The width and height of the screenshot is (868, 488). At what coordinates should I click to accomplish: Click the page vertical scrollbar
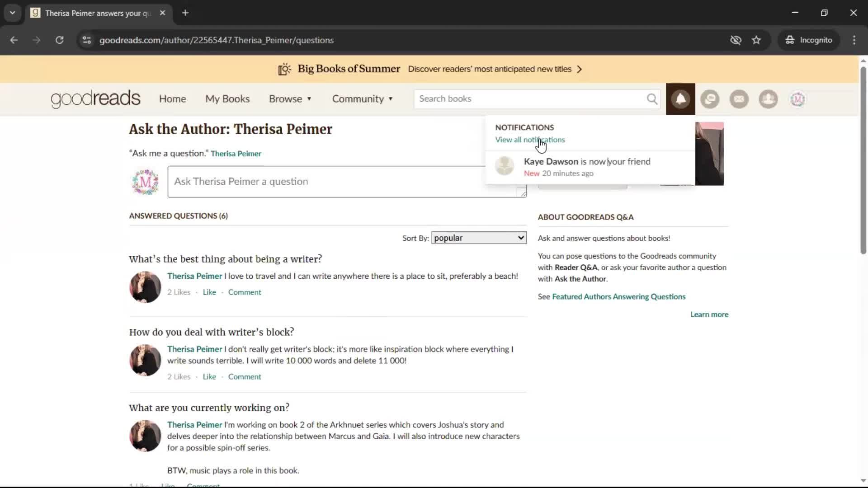[863, 160]
